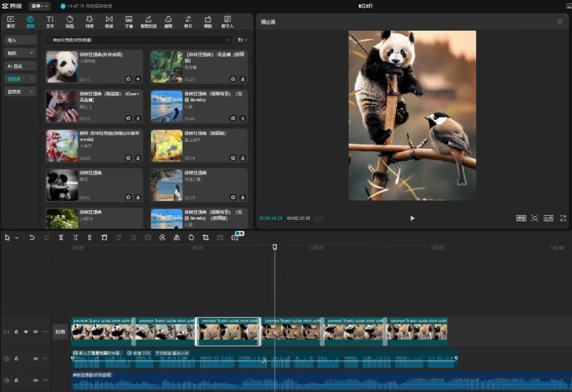Expand the 音效库 sound effects category
The width and height of the screenshot is (572, 392).
click(20, 92)
